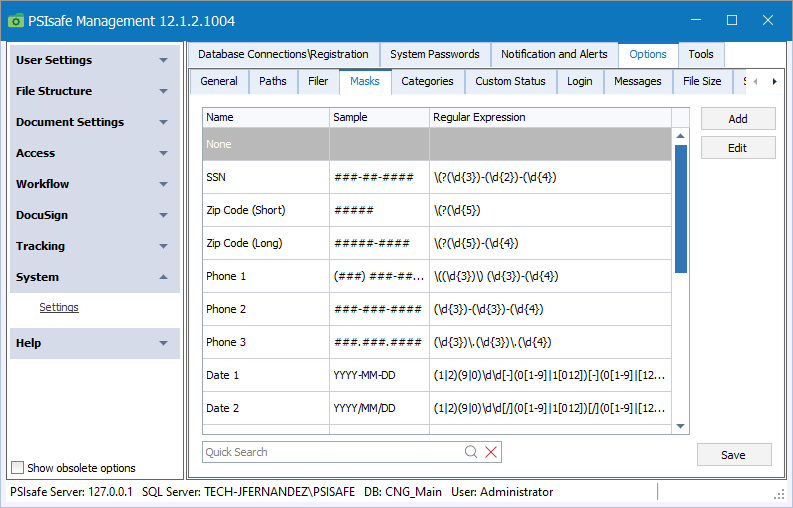Open the File Size sub-tab
Viewport: 793px width, 508px height.
(702, 81)
